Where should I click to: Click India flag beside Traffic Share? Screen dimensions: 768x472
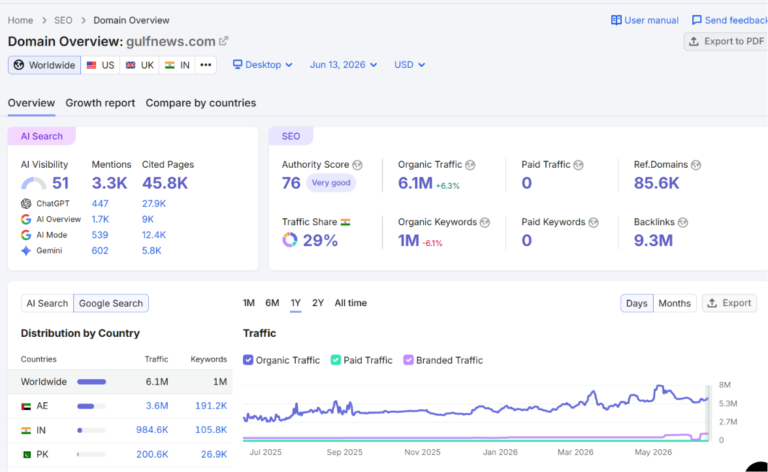tap(345, 222)
